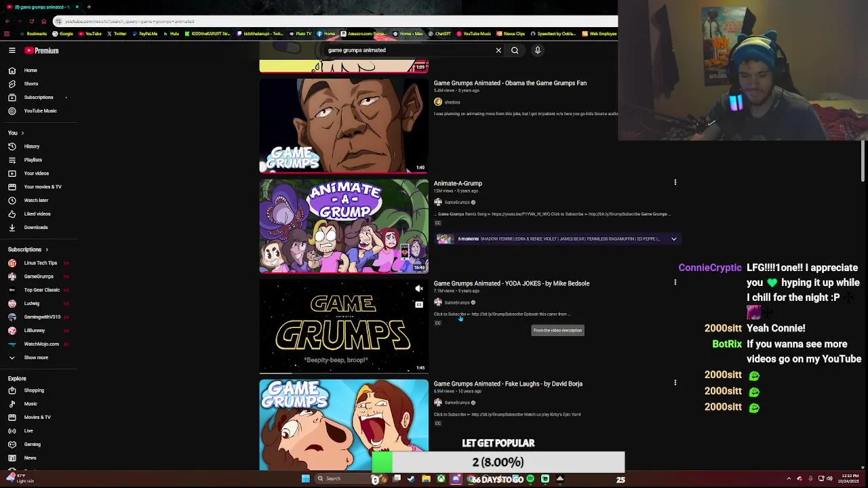Expand 'Show more' subscriptions
This screenshot has height=488, width=868.
36,358
